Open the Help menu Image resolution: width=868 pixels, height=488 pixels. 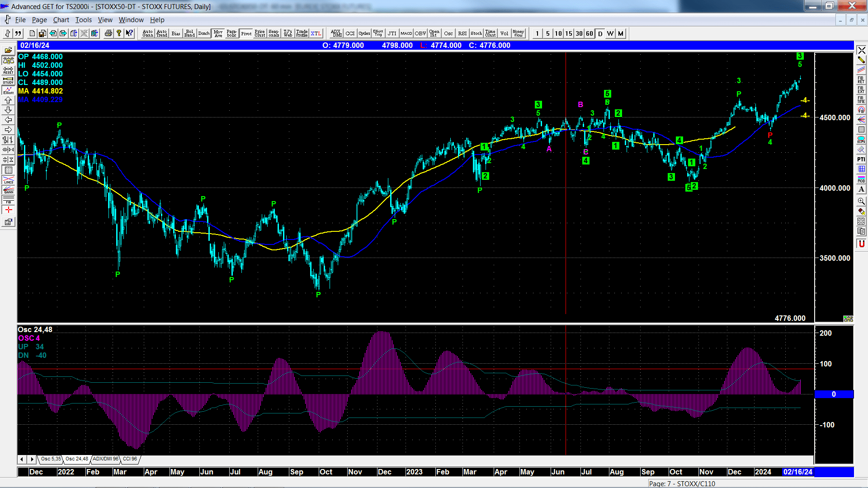(157, 20)
